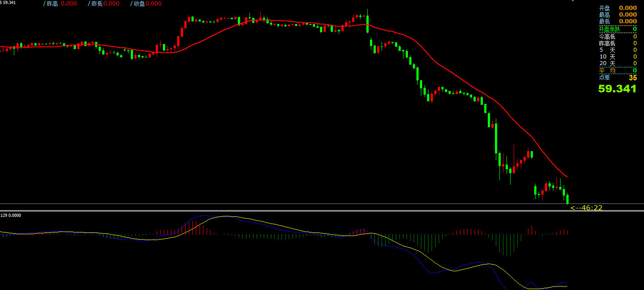
Task: Click the 昨高低 label in the info panel
Action: [607, 43]
